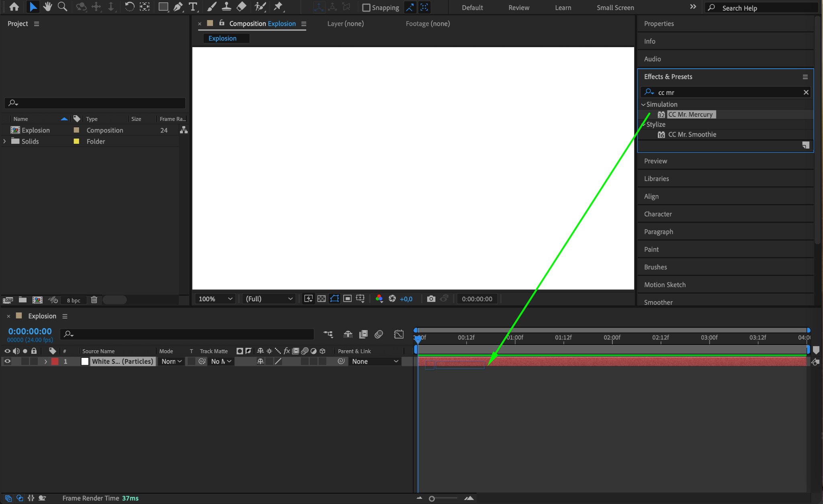Delete selected project item with trash icon

point(94,300)
